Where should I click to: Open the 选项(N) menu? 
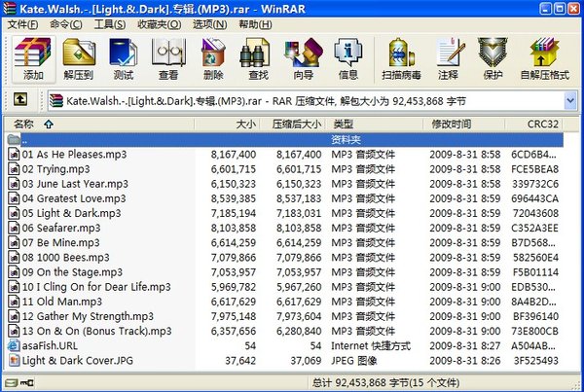[209, 24]
